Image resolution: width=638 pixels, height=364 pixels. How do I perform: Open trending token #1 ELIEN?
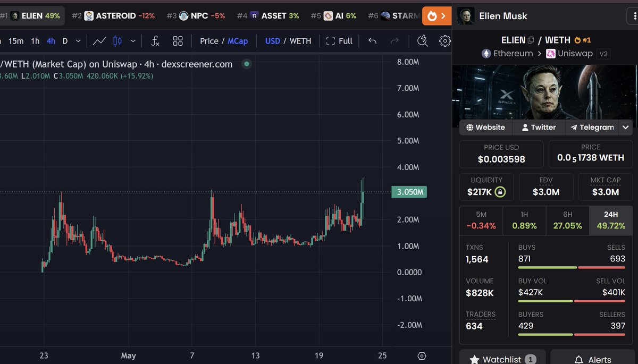click(x=32, y=16)
